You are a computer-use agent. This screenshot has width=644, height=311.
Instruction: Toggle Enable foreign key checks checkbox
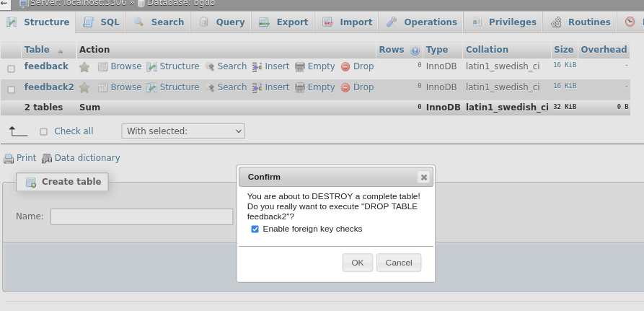[255, 229]
